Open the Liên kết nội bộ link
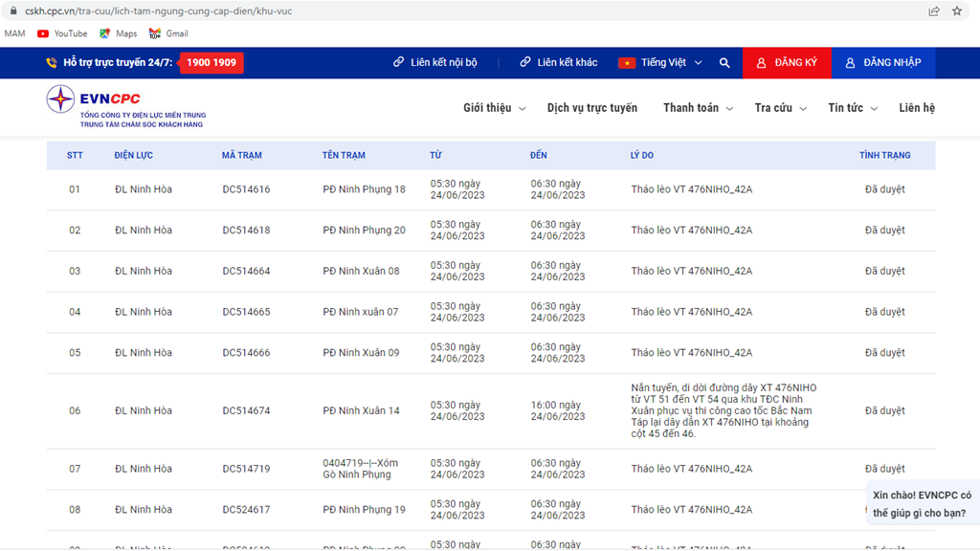This screenshot has width=980, height=551. (x=435, y=63)
